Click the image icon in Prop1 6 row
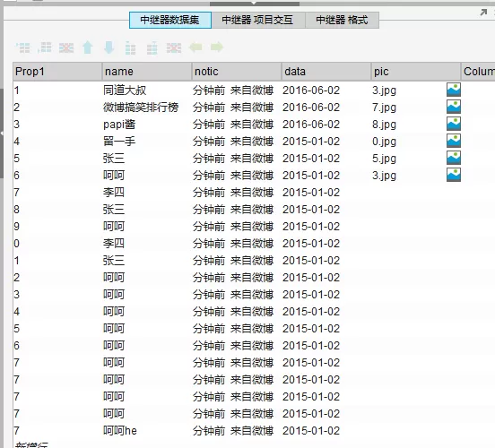Viewport: 495px width, 448px height. point(454,175)
